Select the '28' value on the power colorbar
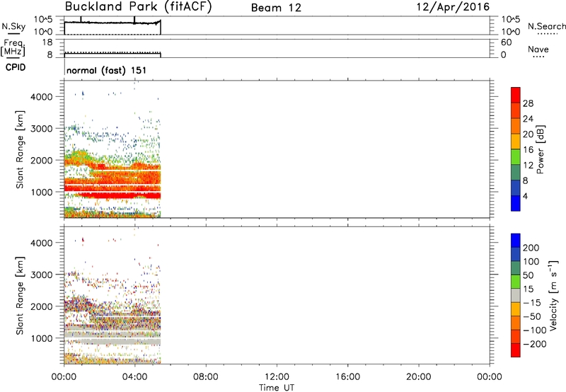566x392 pixels. pyautogui.click(x=528, y=103)
